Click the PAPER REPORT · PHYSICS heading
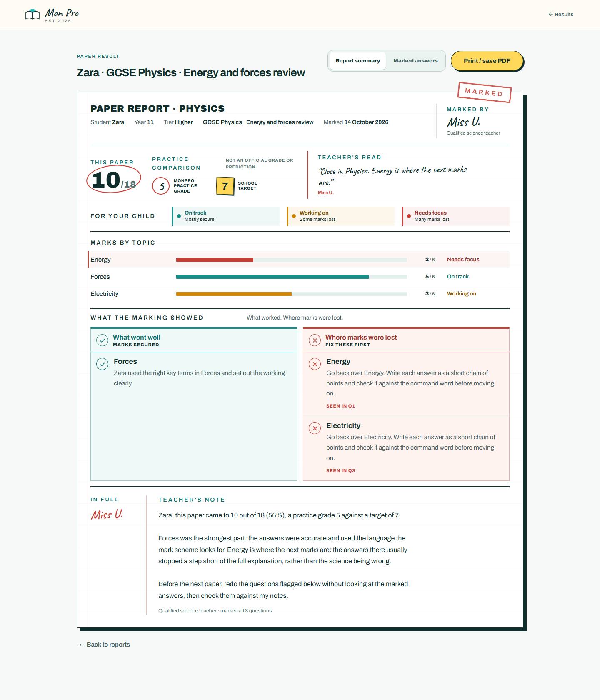The image size is (600, 700). click(x=157, y=108)
